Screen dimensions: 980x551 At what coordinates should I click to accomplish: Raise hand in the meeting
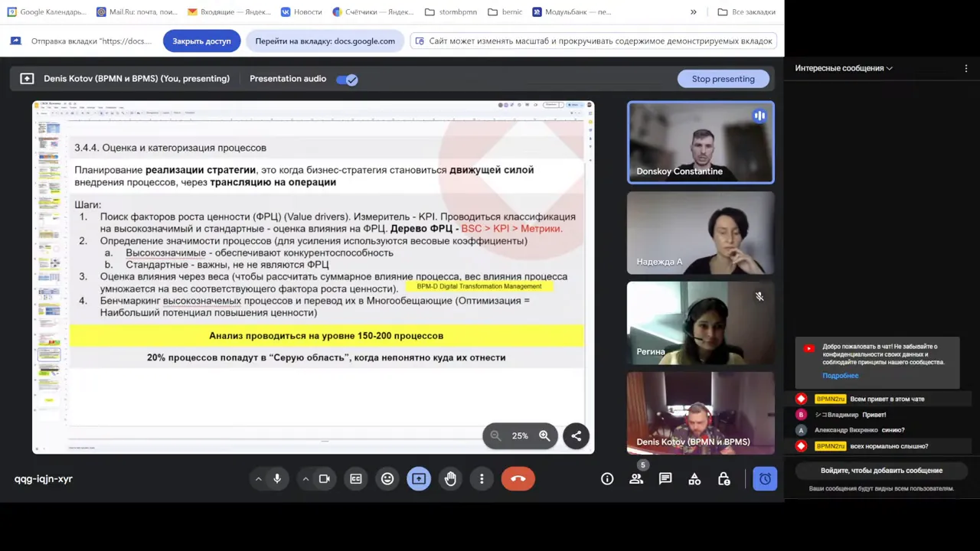pos(450,479)
